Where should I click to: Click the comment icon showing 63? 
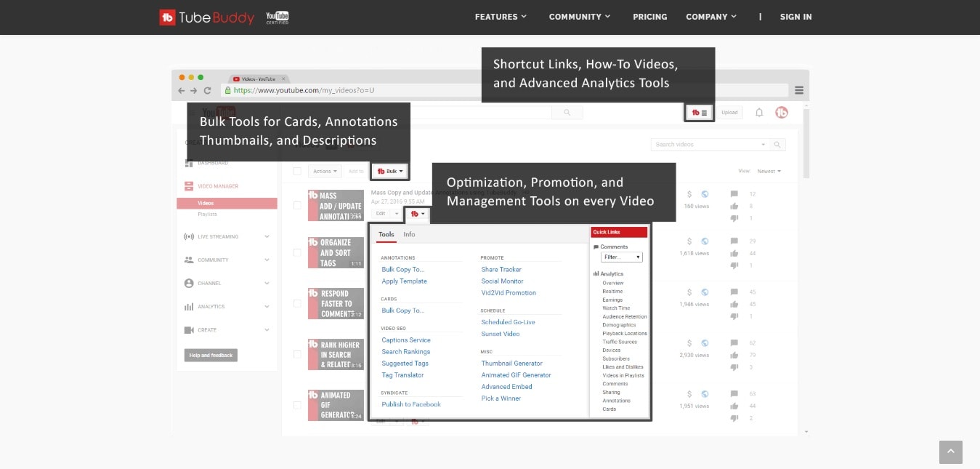734,395
